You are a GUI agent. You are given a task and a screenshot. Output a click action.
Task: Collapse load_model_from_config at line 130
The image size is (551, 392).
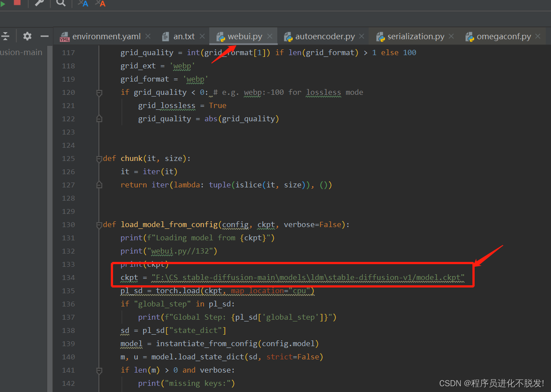click(99, 225)
